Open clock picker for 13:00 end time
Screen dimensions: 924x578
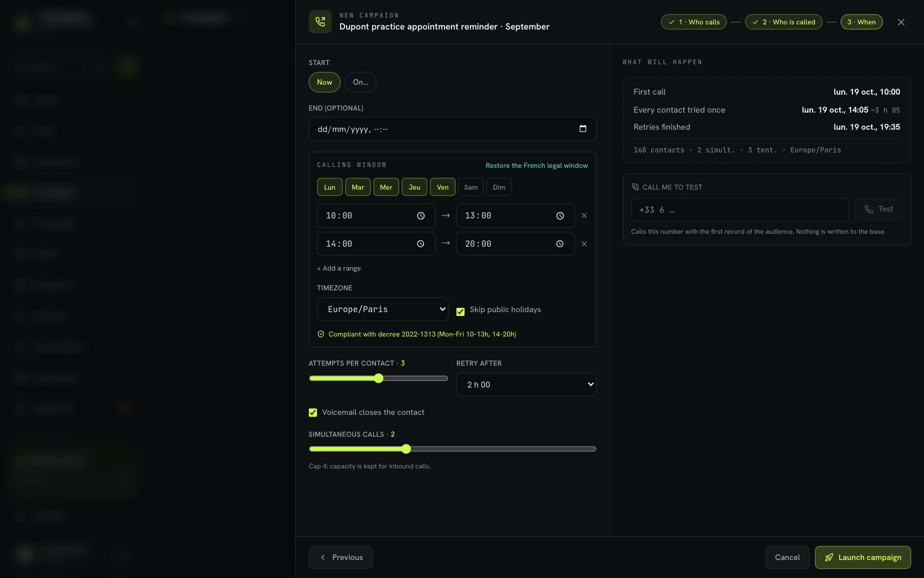click(x=560, y=216)
